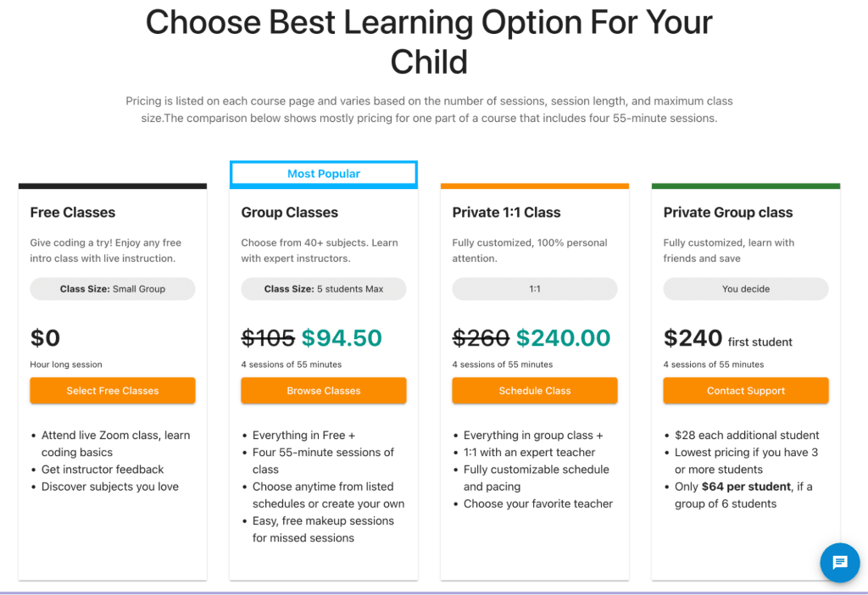This screenshot has height=595, width=868.
Task: Click the Browse Classes button
Action: click(323, 391)
